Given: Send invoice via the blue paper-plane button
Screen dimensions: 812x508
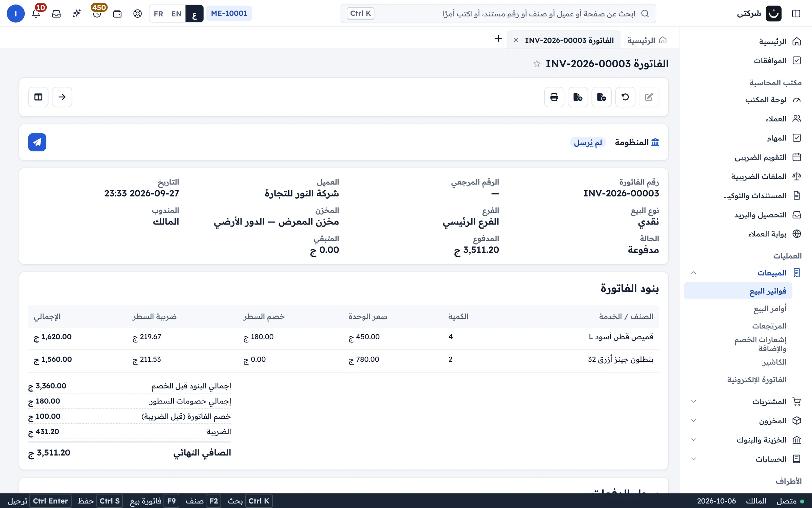Looking at the screenshot, I should [37, 142].
